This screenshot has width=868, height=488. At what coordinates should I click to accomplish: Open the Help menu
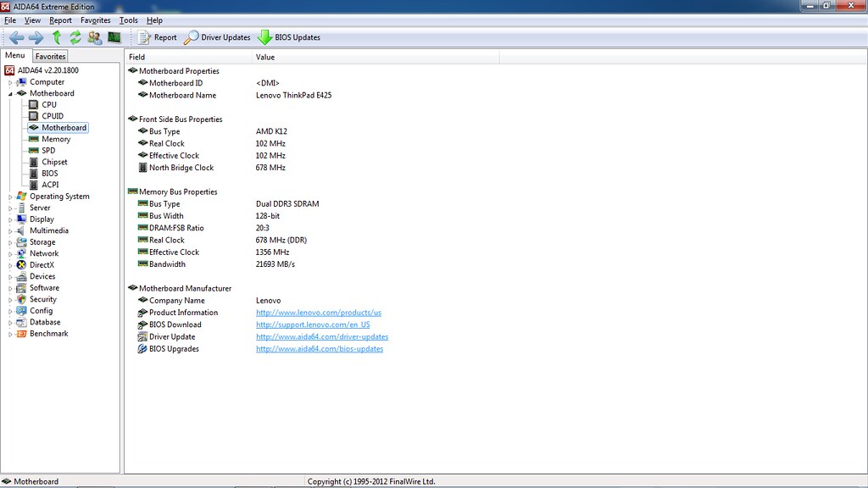coord(154,20)
